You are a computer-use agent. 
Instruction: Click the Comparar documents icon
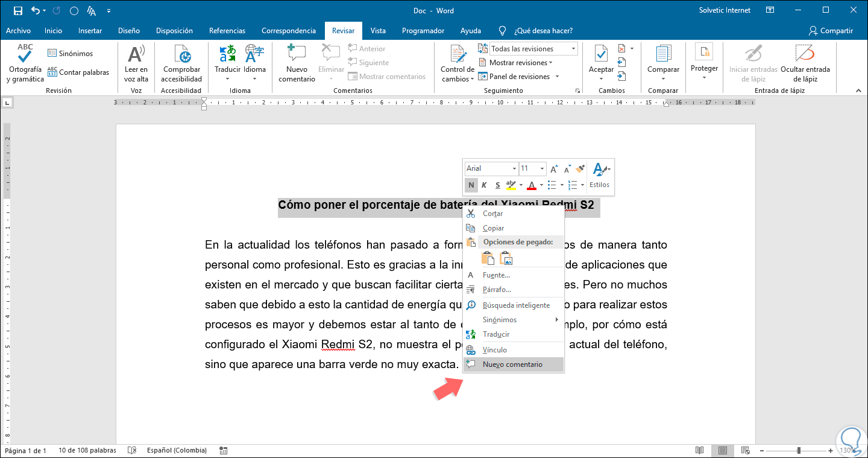click(x=663, y=56)
